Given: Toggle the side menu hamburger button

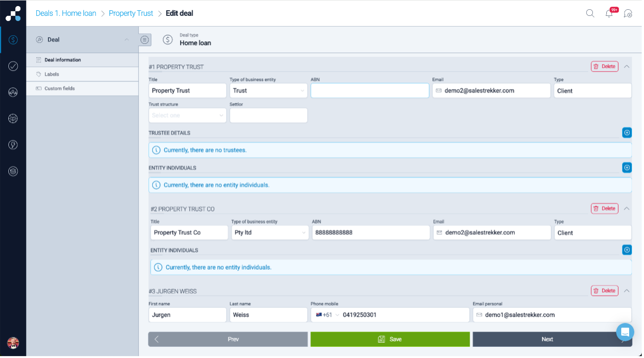Looking at the screenshot, I should (145, 40).
